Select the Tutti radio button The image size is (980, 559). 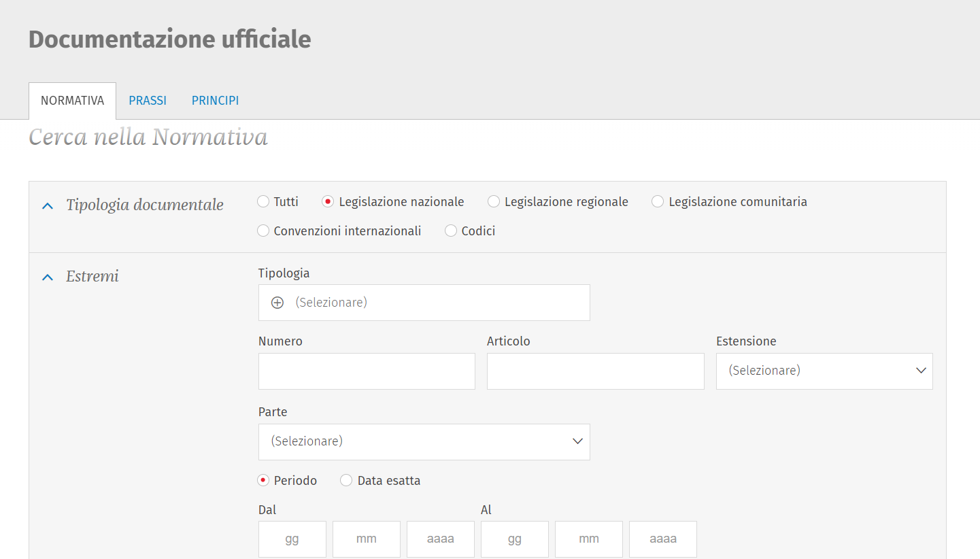pyautogui.click(x=263, y=202)
